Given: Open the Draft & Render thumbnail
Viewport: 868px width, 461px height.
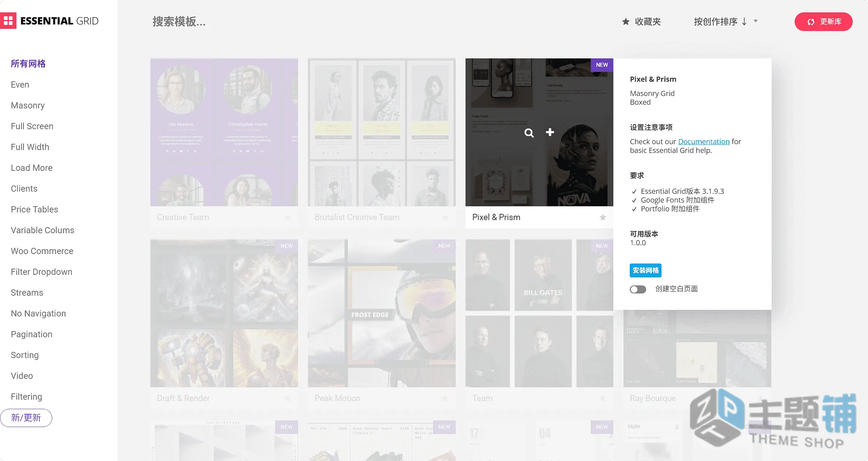Looking at the screenshot, I should click(224, 313).
